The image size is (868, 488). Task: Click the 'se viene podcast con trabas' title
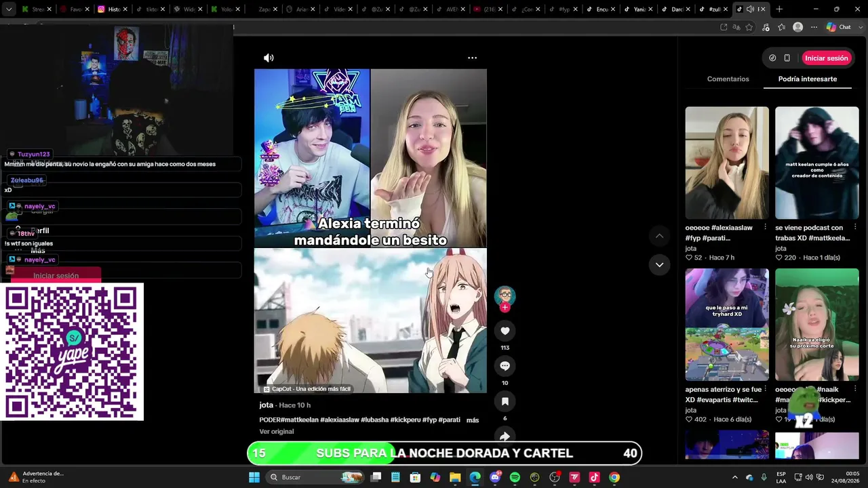coord(812,232)
